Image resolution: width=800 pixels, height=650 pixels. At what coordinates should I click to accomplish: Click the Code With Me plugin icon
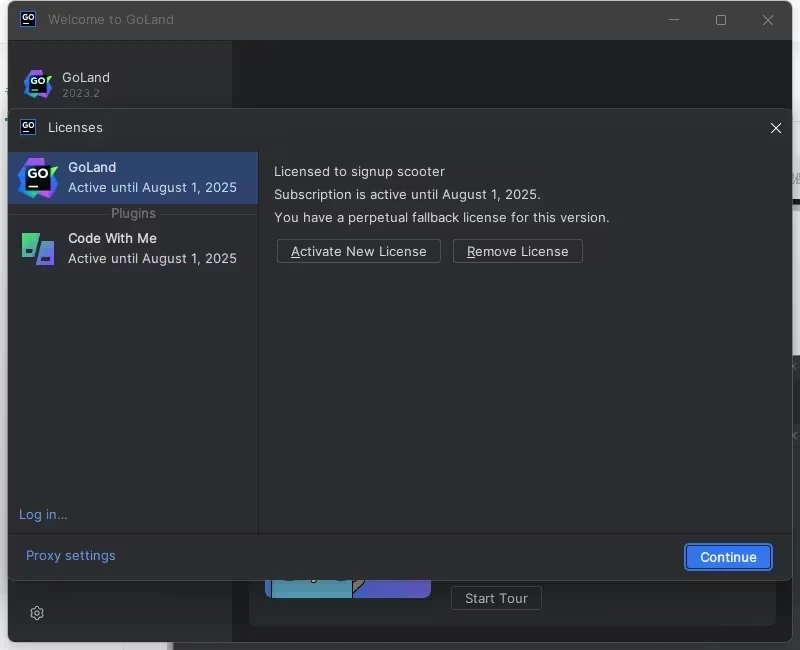38,248
